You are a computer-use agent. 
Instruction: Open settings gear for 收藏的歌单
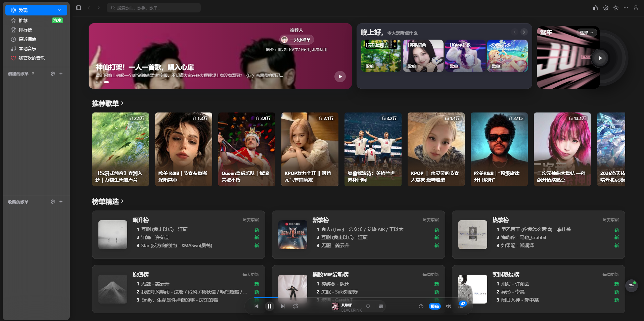pyautogui.click(x=53, y=202)
